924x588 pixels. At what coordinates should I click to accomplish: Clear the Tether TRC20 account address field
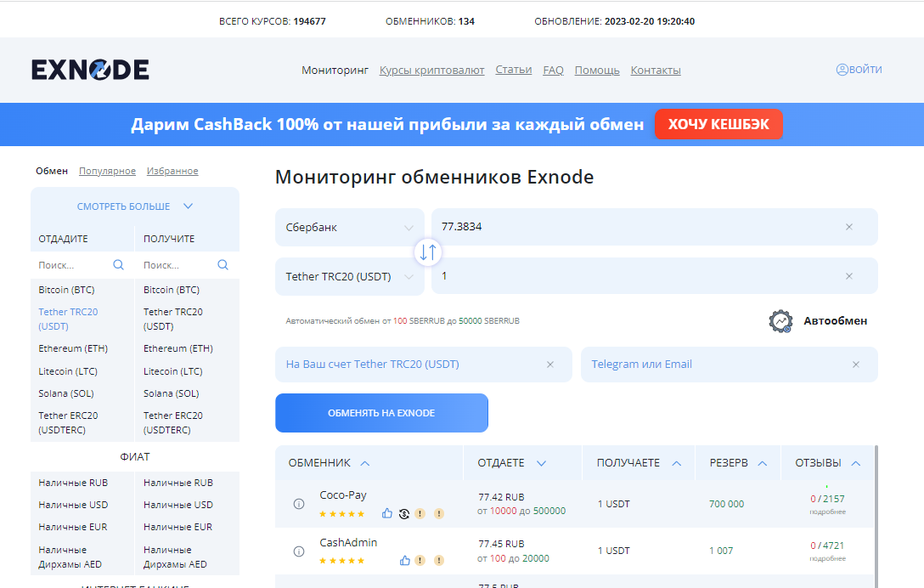coord(549,365)
